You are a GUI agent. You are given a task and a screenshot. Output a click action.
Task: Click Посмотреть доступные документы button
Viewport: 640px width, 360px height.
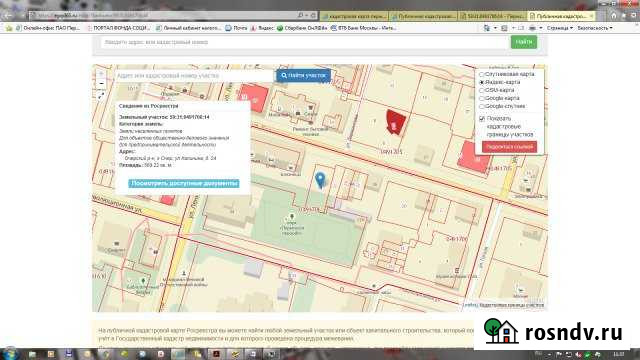184,183
